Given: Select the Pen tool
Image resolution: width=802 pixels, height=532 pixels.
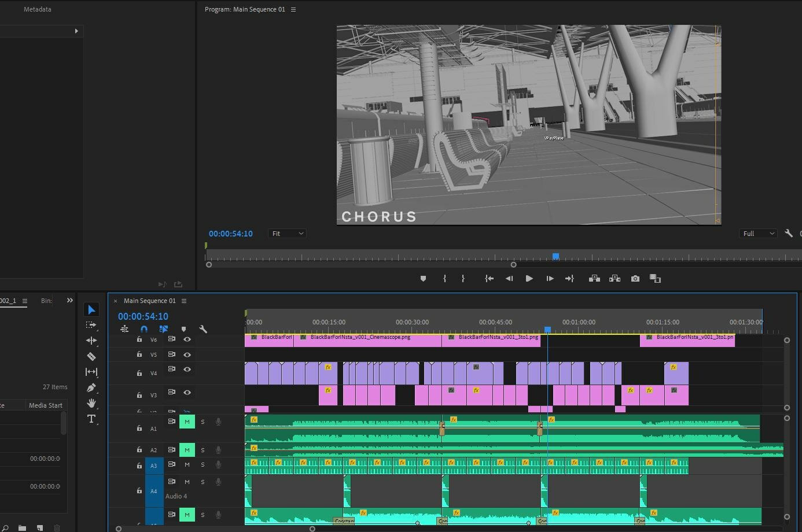Looking at the screenshot, I should pyautogui.click(x=91, y=387).
